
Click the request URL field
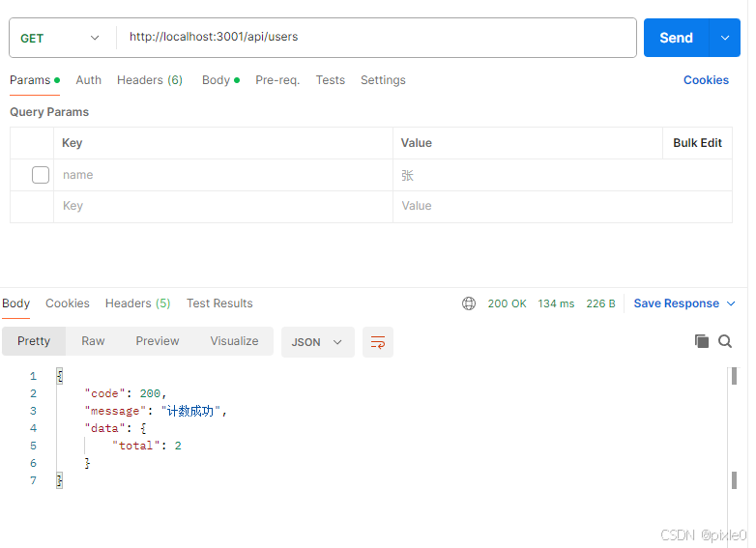[x=376, y=37]
